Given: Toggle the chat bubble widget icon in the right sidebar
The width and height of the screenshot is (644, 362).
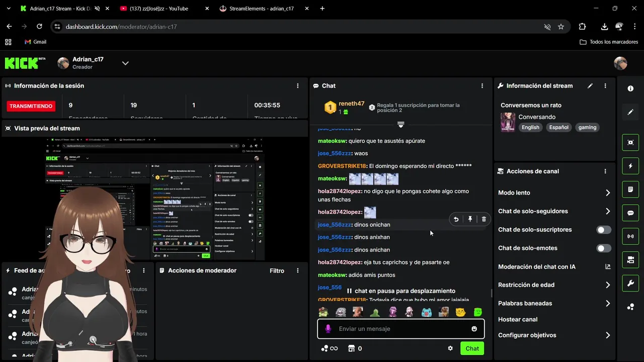Looking at the screenshot, I should click(x=630, y=213).
